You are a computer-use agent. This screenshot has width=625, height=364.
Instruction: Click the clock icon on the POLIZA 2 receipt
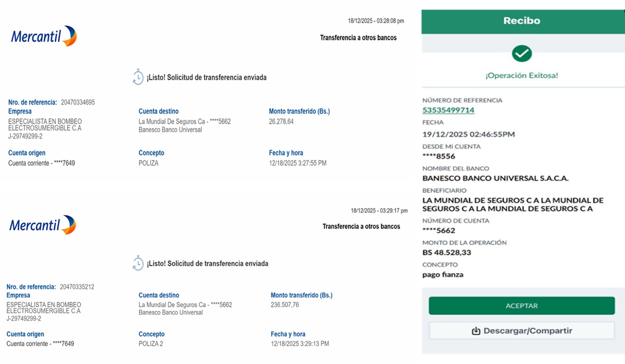(138, 263)
